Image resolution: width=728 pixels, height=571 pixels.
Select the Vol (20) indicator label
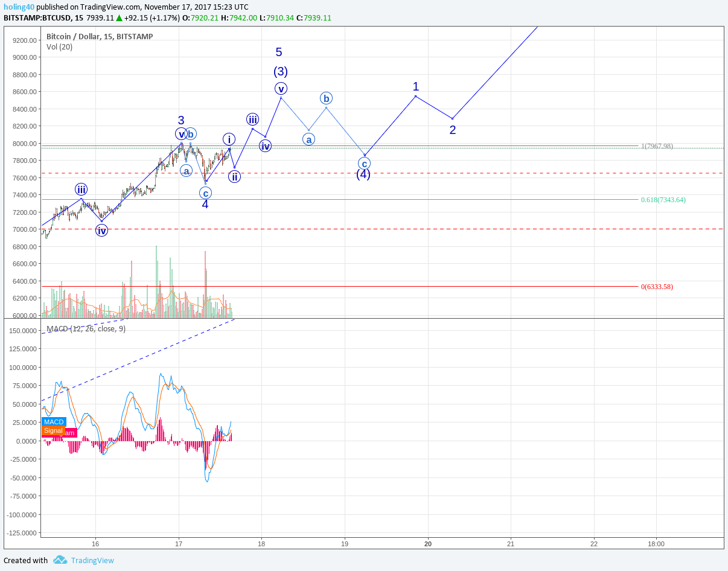[59, 46]
